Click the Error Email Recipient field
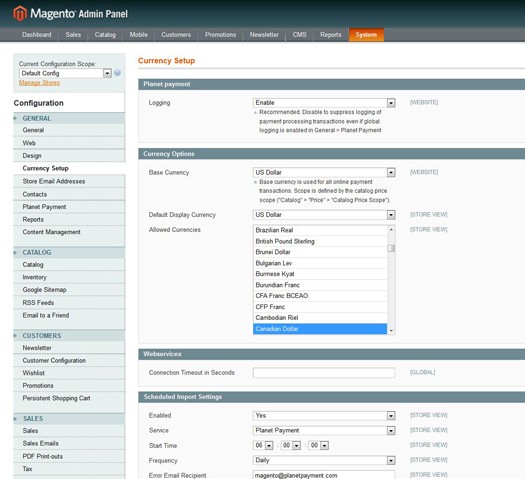This screenshot has width=525, height=479. tap(324, 475)
